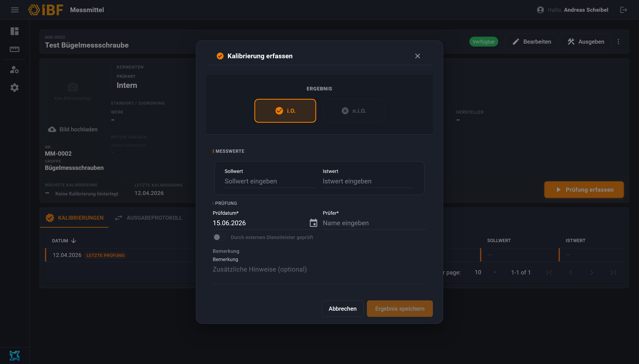The height and width of the screenshot is (364, 639).
Task: Switch to the Kalibrierungen tab
Action: point(74,218)
